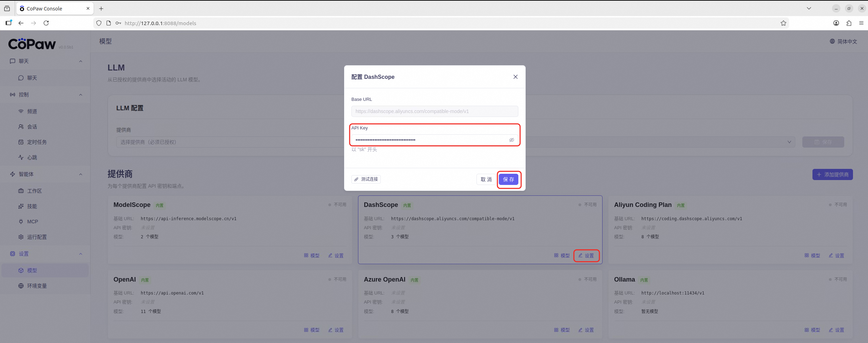Close the DashScope configuration dialog

515,77
